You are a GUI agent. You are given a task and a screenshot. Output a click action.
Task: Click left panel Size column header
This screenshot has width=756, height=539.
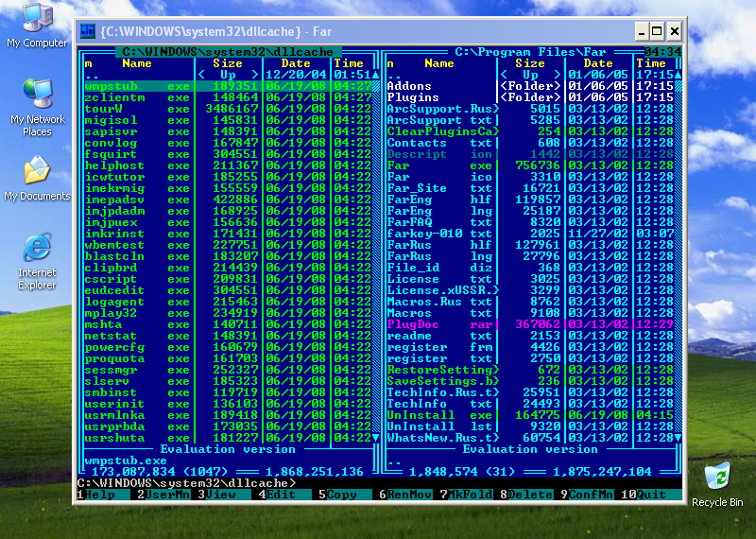228,63
